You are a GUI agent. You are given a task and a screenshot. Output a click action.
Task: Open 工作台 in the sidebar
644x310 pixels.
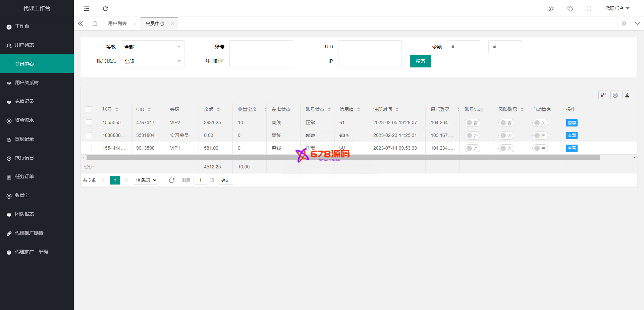[x=37, y=26]
